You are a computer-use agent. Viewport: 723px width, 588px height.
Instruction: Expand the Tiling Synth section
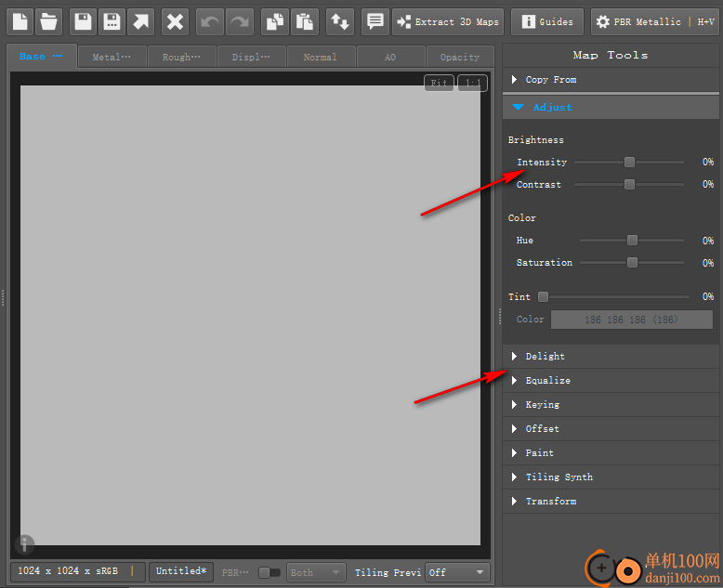point(611,477)
